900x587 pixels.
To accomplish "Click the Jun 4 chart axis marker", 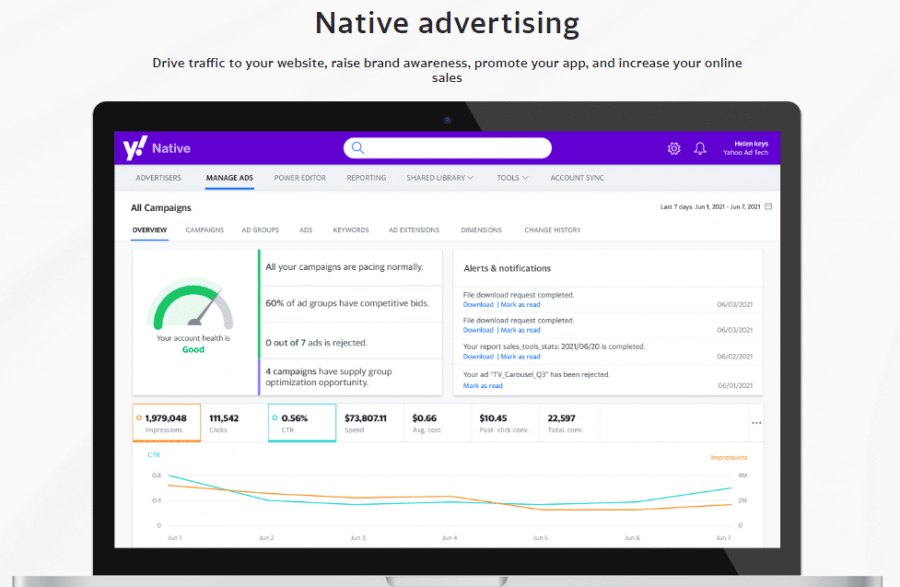I will coord(449,538).
